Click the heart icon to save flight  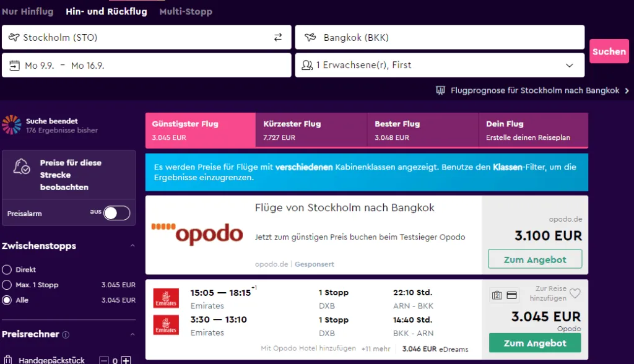click(575, 293)
